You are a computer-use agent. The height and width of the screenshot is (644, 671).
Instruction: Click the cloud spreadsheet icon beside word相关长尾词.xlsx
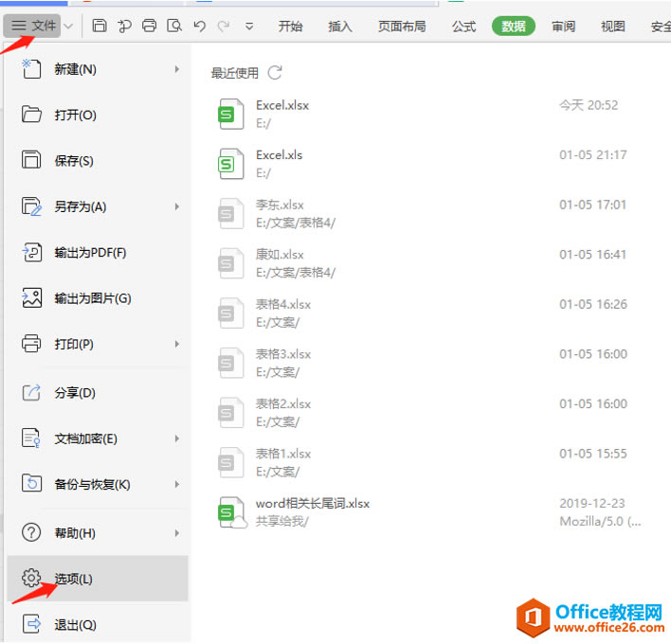(x=231, y=512)
